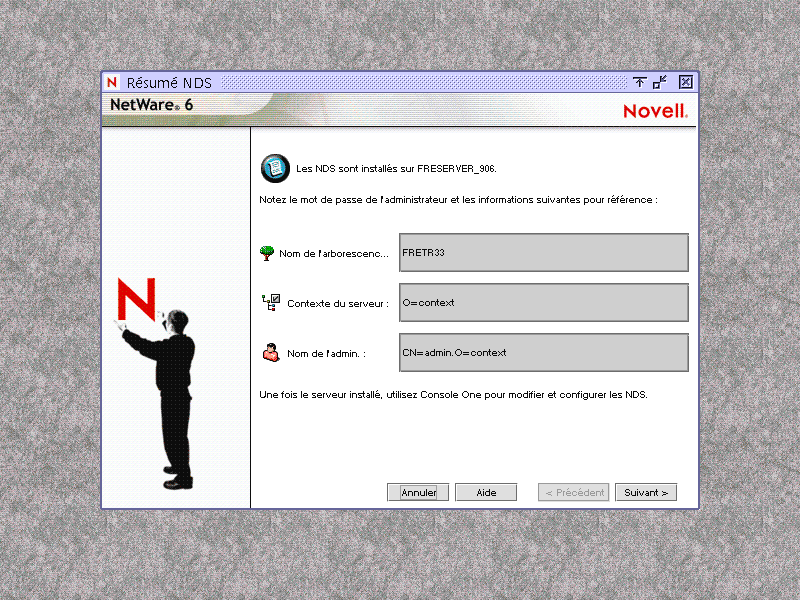Click the NetWare 6 logo text
The height and width of the screenshot is (600, 800).
pos(152,105)
